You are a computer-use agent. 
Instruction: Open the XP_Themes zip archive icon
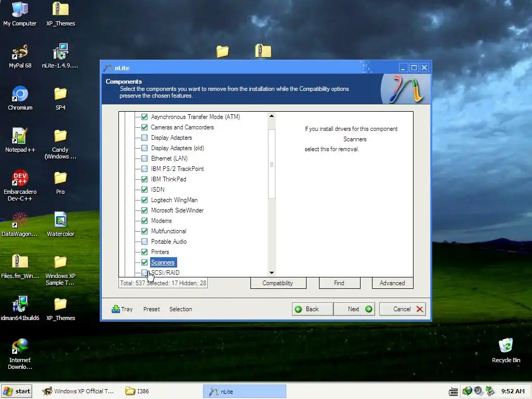[x=60, y=14]
